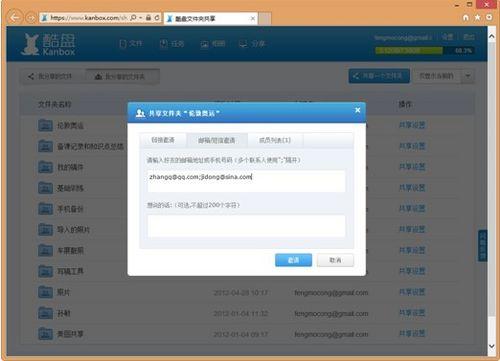Expand the dropdown arrow beside the filter box
This screenshot has height=361, width=500.
(468, 76)
